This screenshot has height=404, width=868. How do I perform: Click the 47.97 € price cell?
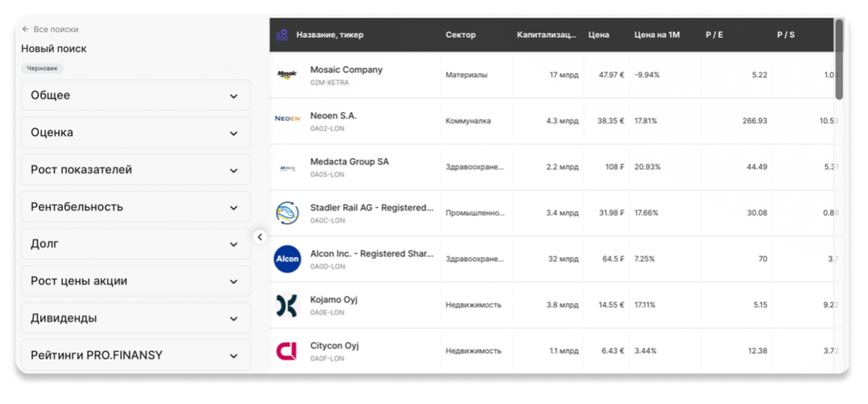coord(611,75)
